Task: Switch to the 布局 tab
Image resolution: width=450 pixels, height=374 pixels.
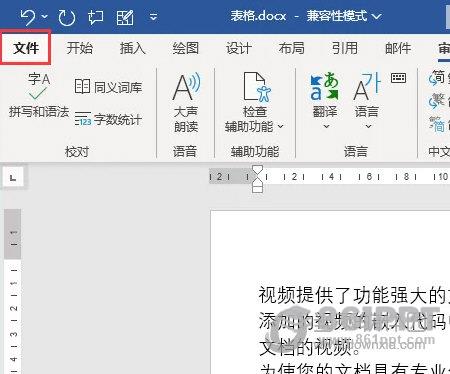Action: tap(292, 48)
